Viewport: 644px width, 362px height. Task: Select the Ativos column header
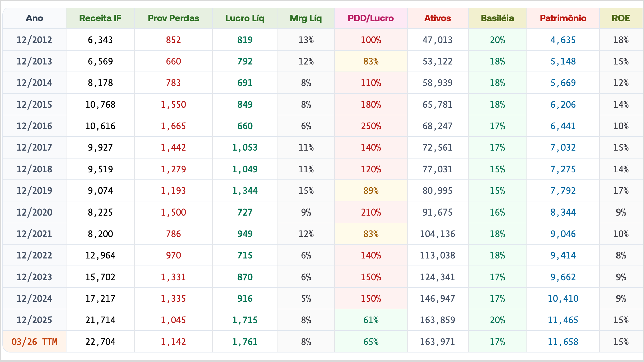click(x=437, y=18)
